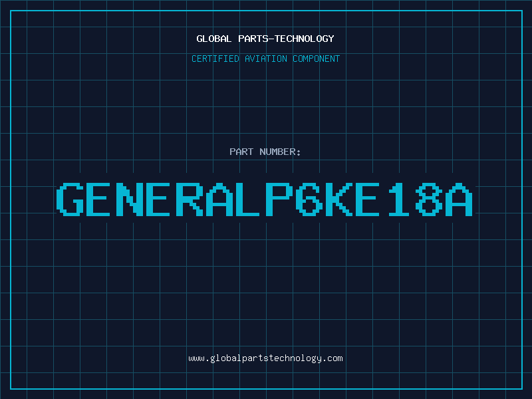Click the word NUMBER: in the label

pyautogui.click(x=280, y=152)
